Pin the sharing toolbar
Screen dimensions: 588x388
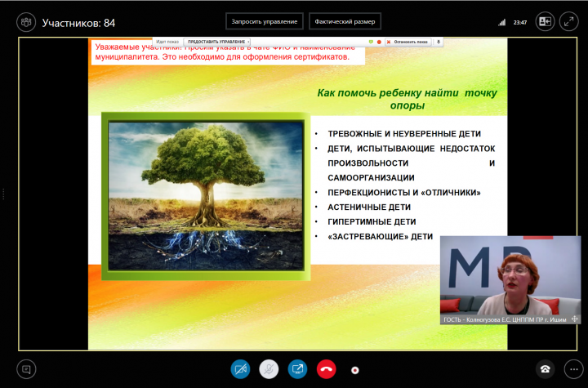point(439,41)
